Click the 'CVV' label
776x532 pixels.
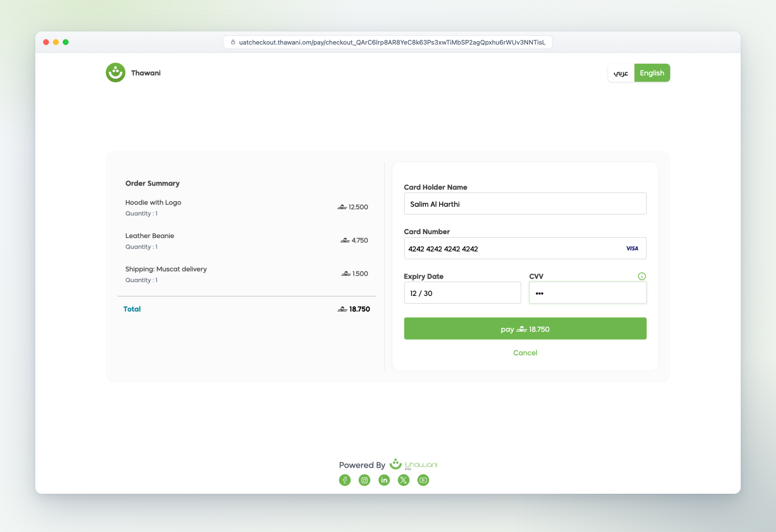536,276
